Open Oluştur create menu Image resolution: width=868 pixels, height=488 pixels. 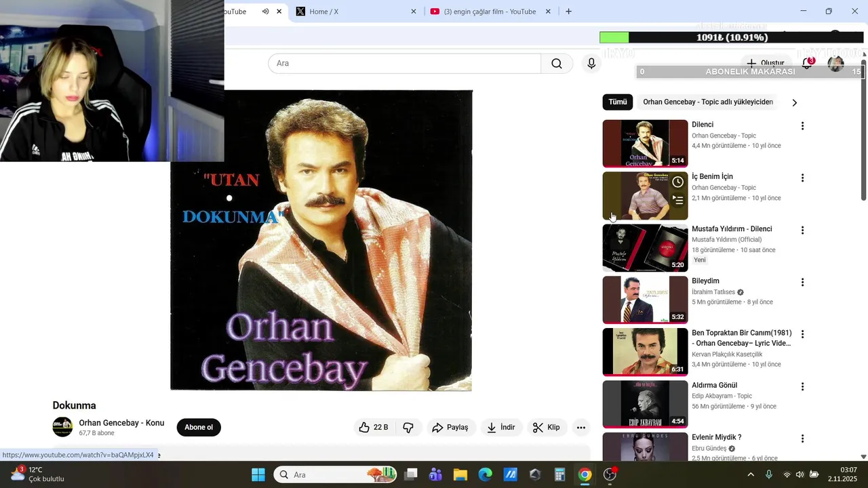point(765,63)
